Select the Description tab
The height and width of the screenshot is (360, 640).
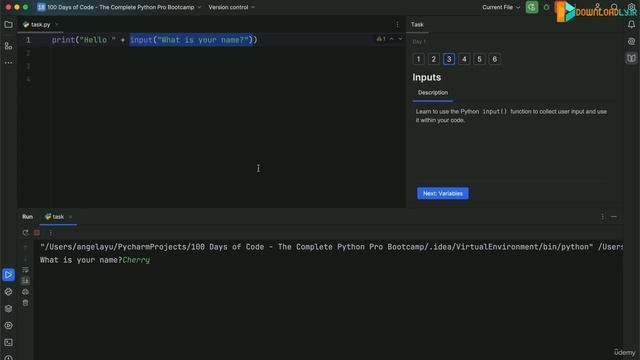[x=433, y=93]
